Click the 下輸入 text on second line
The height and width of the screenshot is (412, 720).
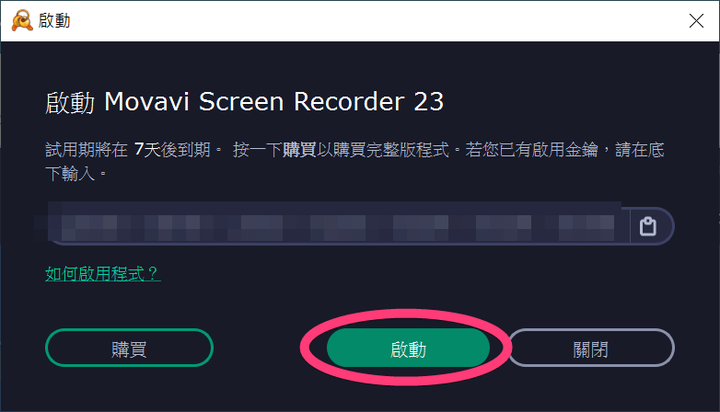click(70, 174)
